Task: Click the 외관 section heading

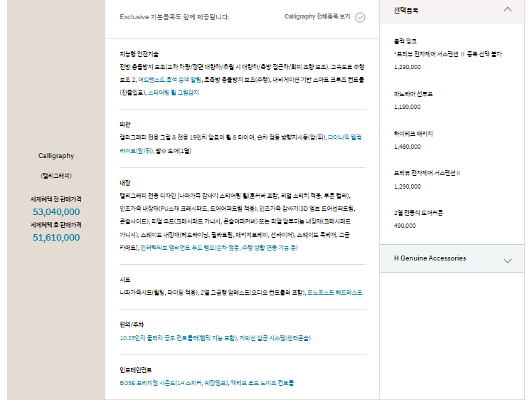Action: click(125, 125)
